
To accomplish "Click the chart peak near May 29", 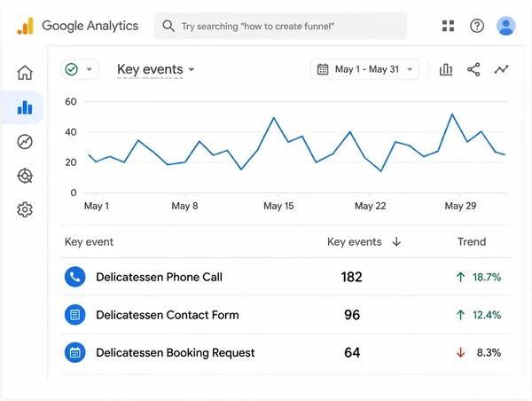I will pyautogui.click(x=452, y=114).
